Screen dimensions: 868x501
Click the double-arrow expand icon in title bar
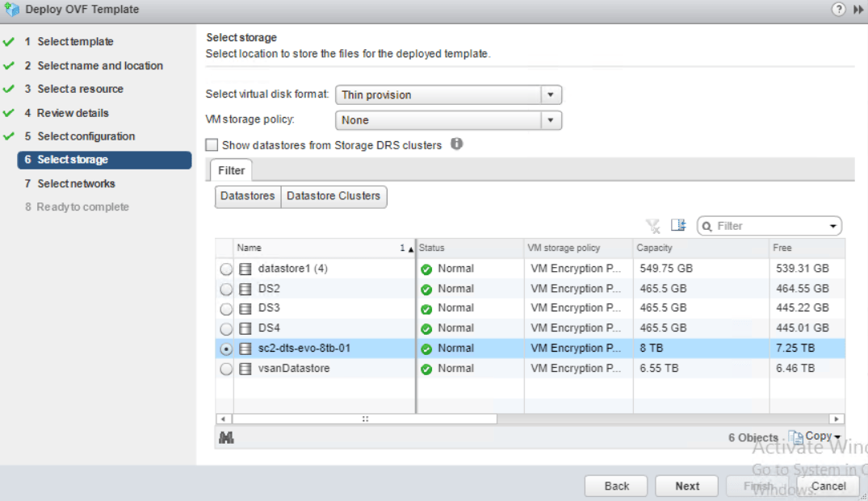point(857,9)
